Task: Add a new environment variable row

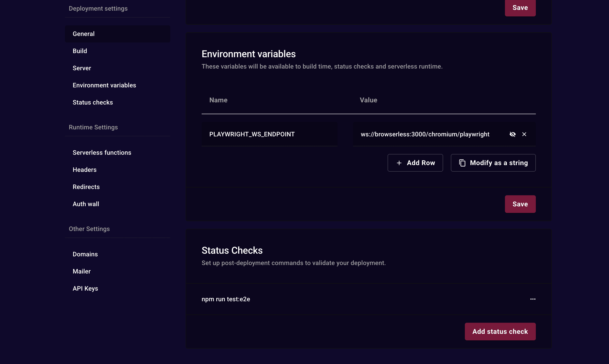Action: click(415, 163)
